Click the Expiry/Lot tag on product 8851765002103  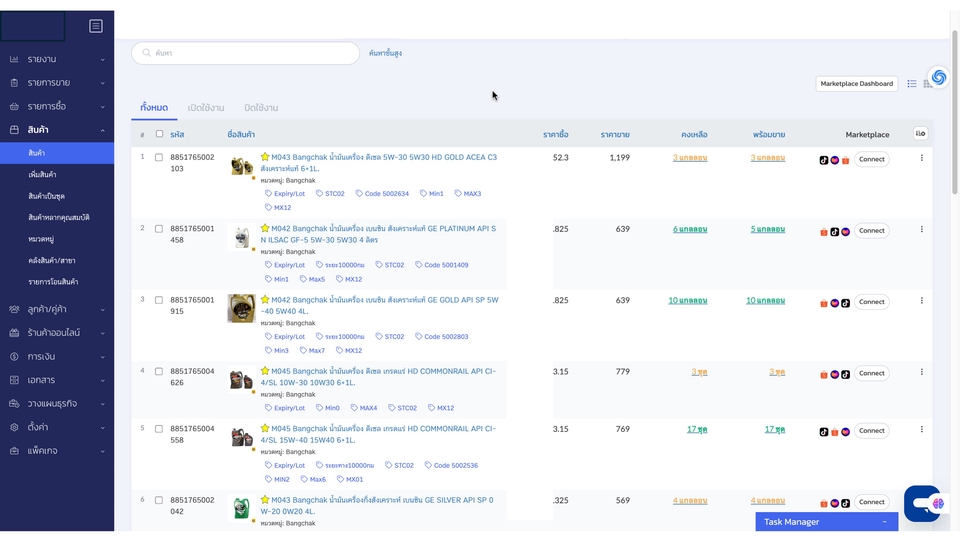pos(285,193)
